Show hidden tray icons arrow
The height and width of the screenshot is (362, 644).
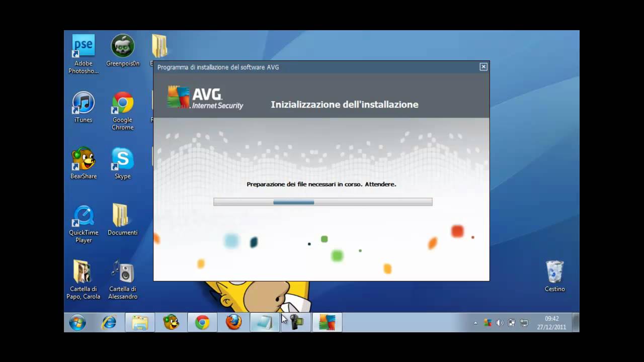tap(475, 323)
